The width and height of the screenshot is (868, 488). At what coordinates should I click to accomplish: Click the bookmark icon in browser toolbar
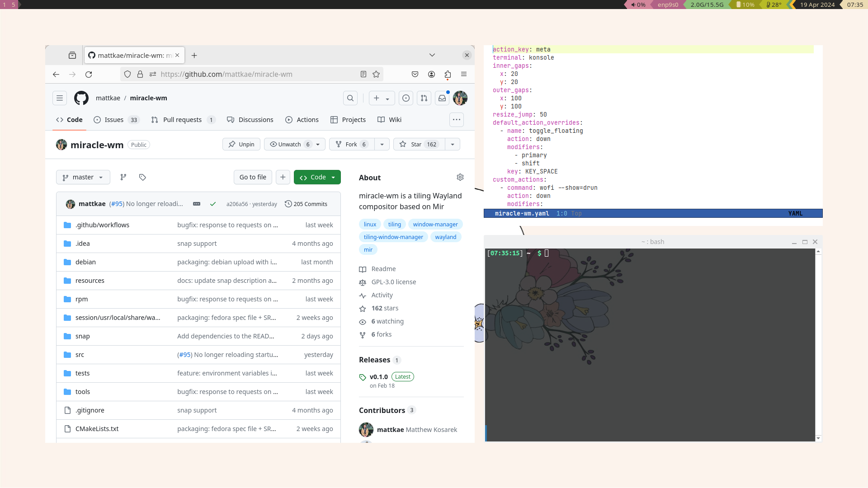(x=376, y=74)
